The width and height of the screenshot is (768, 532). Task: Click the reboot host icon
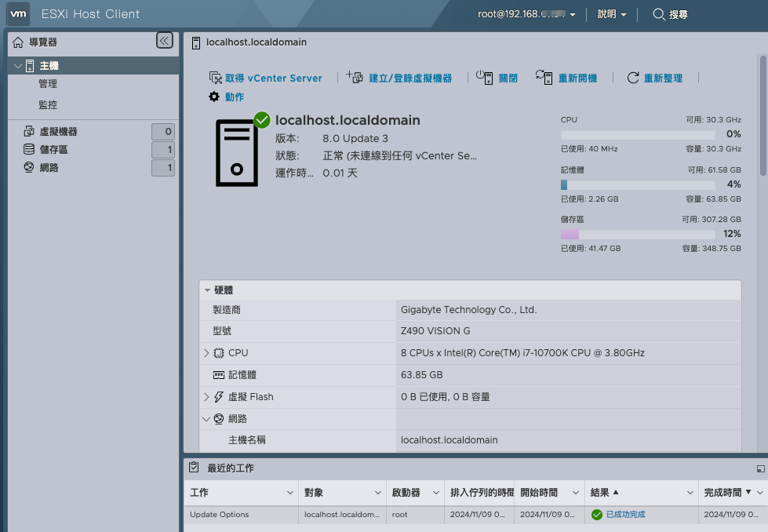coord(544,78)
